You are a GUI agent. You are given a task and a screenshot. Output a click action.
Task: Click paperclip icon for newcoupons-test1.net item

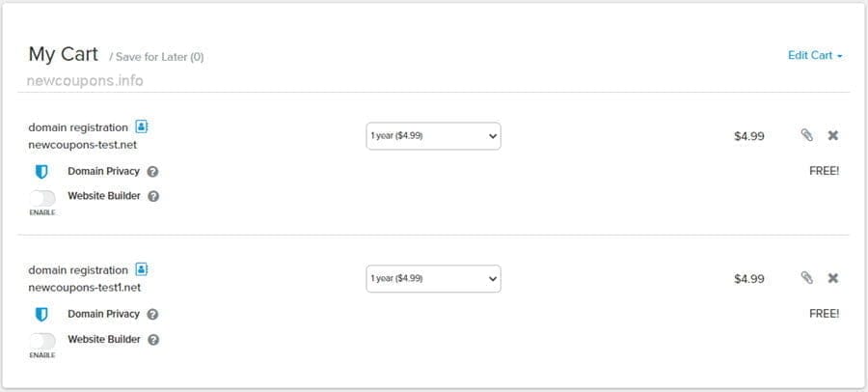pos(806,278)
